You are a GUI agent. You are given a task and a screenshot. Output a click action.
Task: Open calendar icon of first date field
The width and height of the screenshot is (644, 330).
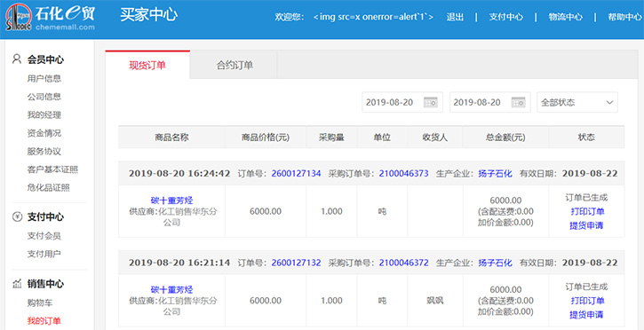[431, 102]
